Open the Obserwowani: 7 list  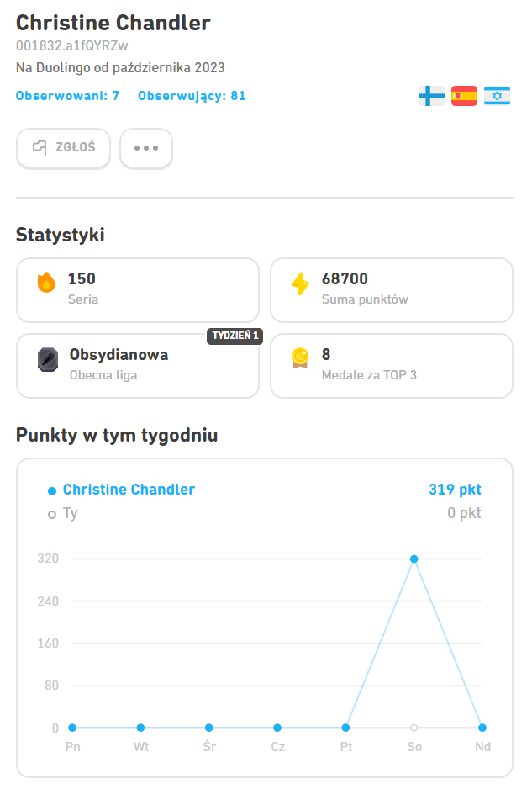pyautogui.click(x=67, y=96)
